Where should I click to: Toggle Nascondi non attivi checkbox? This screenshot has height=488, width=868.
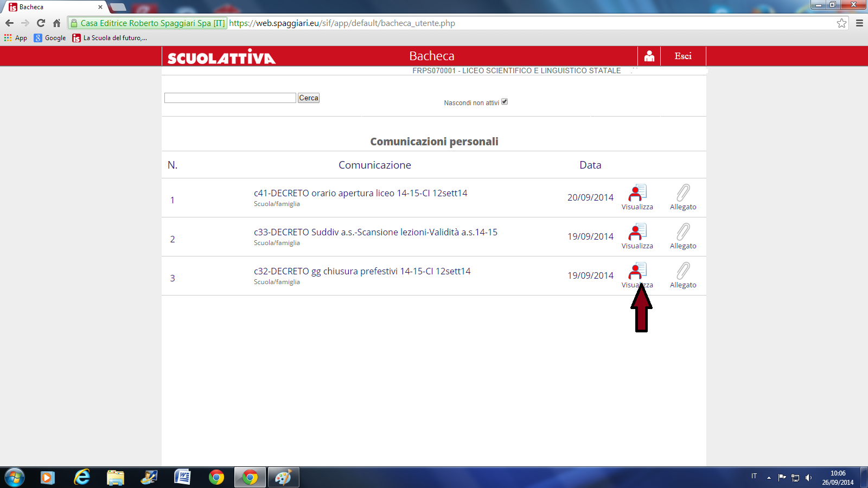point(505,102)
